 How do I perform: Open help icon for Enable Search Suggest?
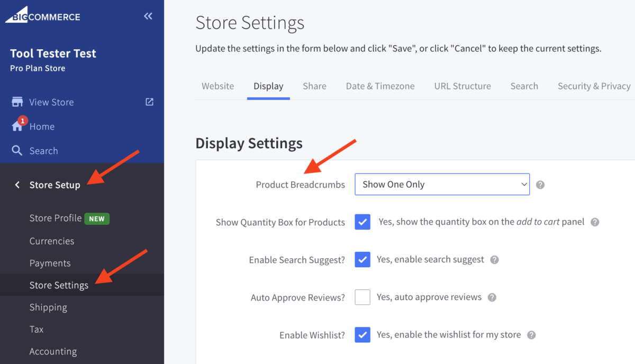(494, 260)
